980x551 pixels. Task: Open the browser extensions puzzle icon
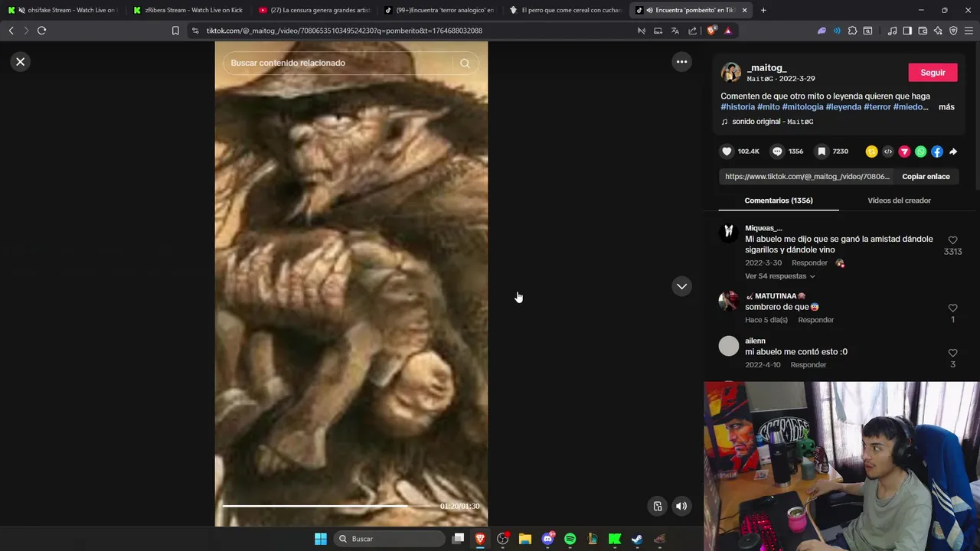pos(852,31)
